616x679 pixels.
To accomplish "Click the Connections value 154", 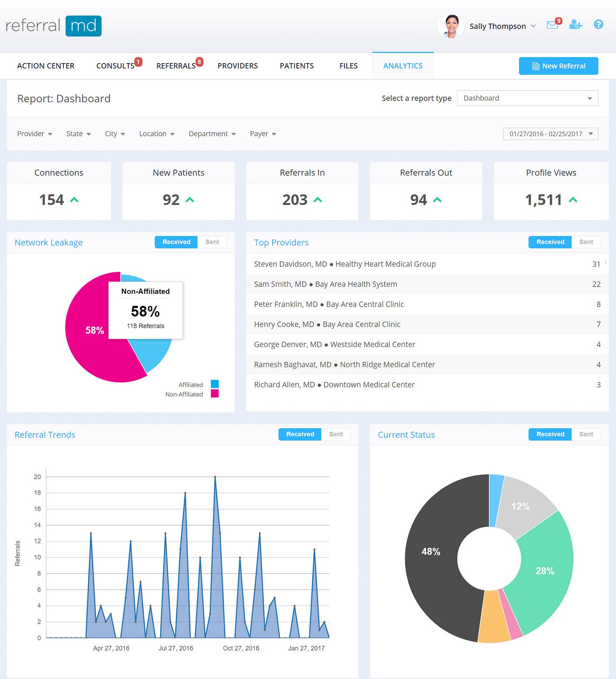I will point(52,200).
